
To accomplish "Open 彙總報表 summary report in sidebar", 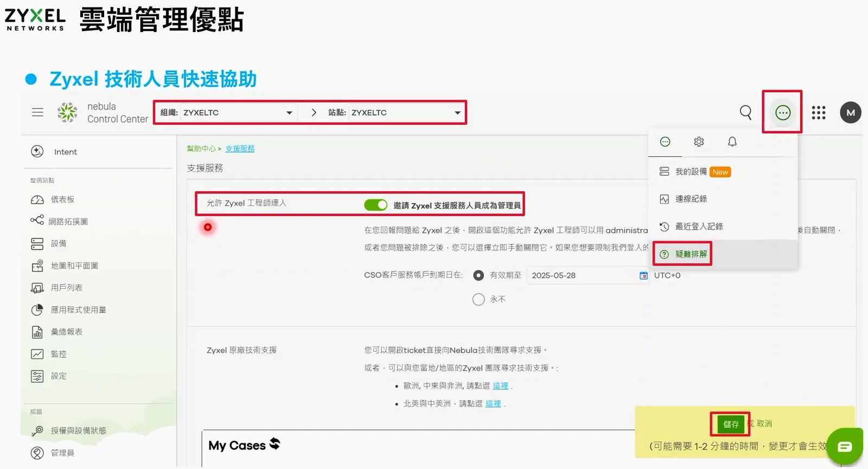I will (56, 332).
